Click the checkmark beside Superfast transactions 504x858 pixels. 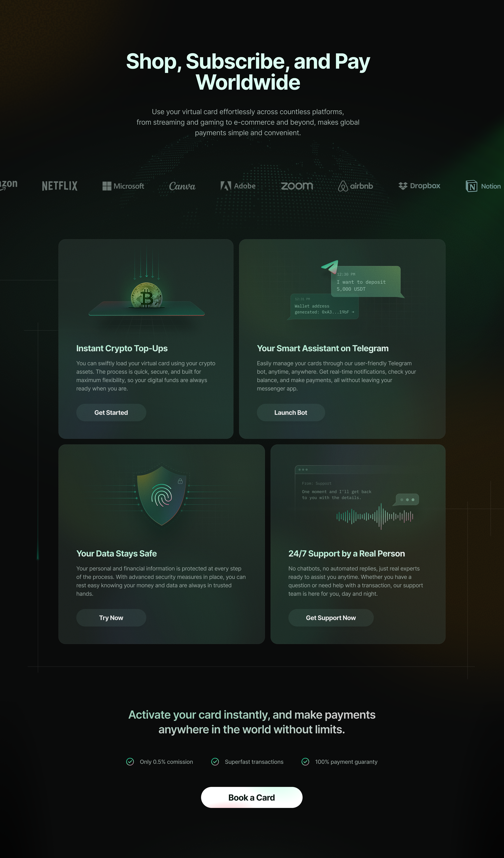click(215, 762)
